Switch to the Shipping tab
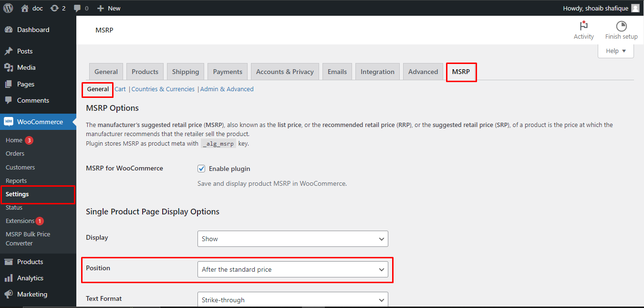This screenshot has width=644, height=308. tap(186, 72)
